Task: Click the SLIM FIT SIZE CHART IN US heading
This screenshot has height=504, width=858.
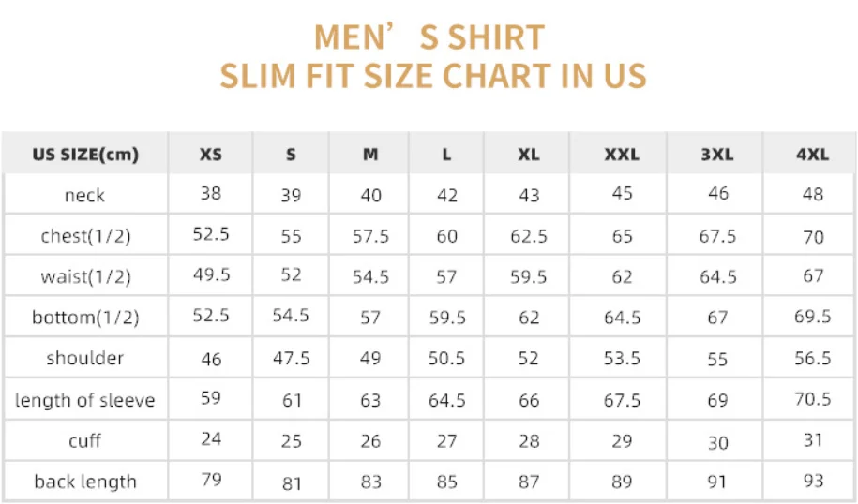Action: (x=433, y=75)
